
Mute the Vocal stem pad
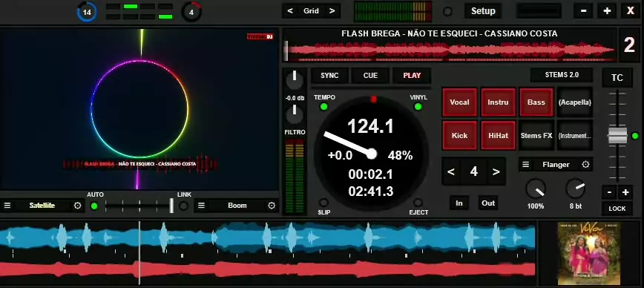(x=459, y=102)
